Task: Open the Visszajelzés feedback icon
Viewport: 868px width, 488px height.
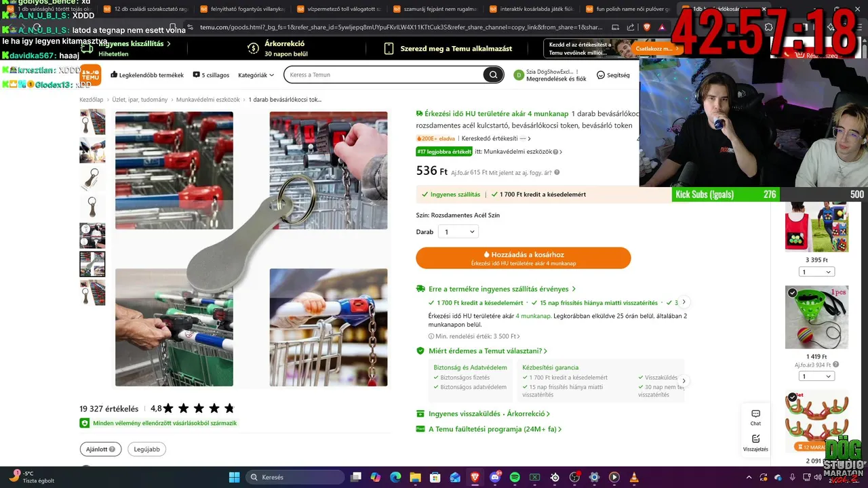Action: click(x=755, y=443)
